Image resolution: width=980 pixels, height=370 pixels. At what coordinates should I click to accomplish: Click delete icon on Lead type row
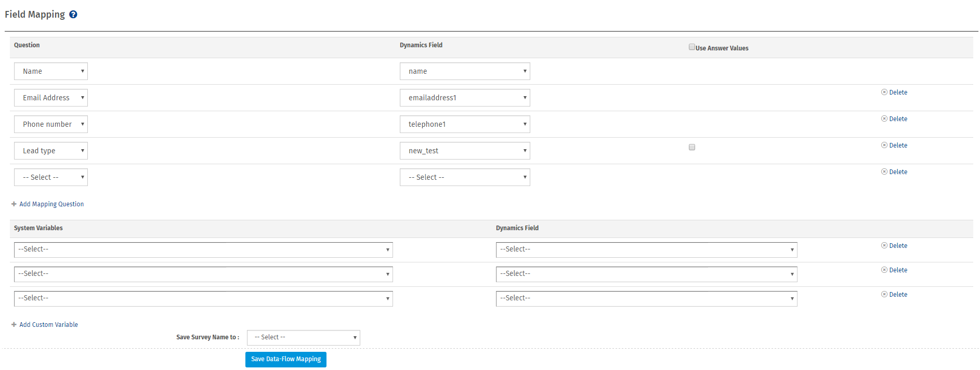[x=884, y=145]
